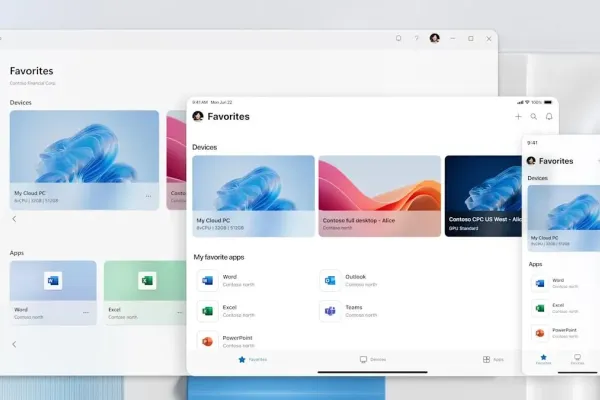This screenshot has width=600, height=400.
Task: Select the Favorites tab in tablet bottom bar
Action: (x=253, y=359)
